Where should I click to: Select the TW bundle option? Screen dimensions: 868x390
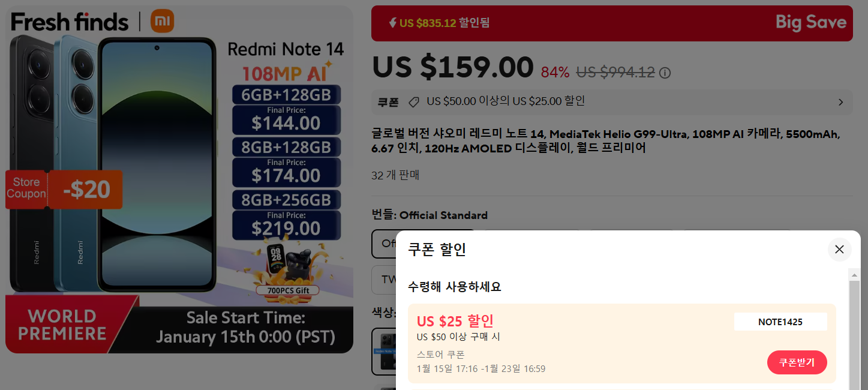384,280
